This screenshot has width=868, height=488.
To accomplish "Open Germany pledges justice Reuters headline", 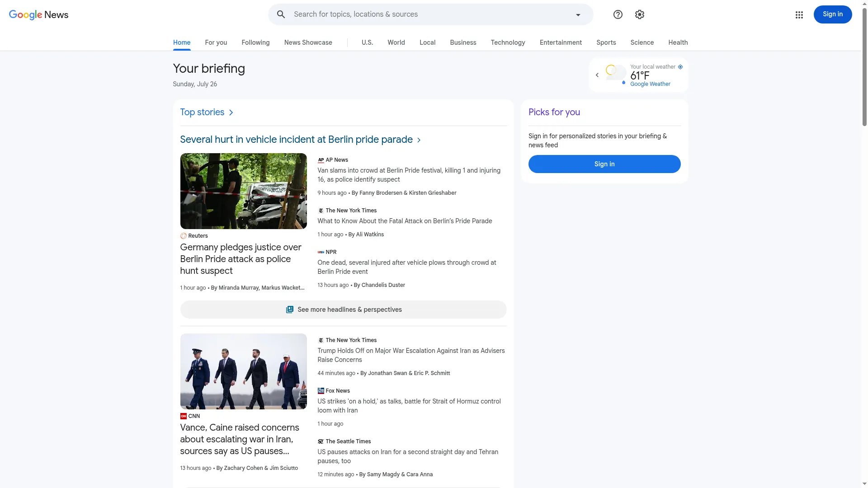I will point(241,259).
